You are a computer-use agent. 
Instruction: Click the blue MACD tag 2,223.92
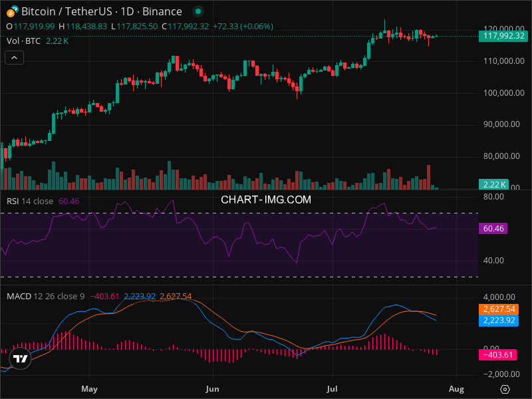(499, 321)
